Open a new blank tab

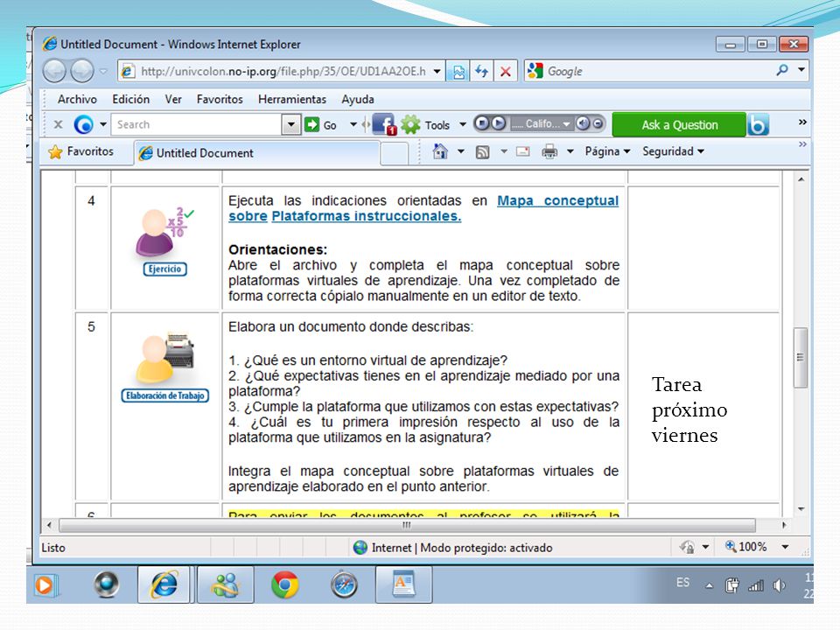coord(395,154)
